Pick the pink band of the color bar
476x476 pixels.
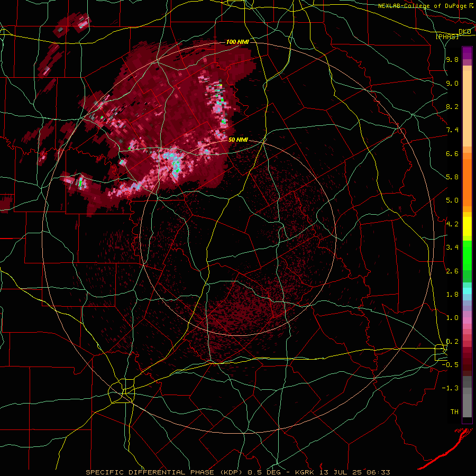point(467,321)
